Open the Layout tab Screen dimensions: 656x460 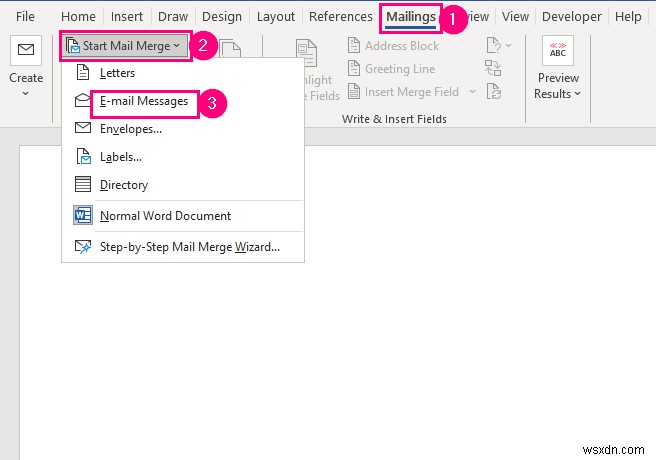276,17
